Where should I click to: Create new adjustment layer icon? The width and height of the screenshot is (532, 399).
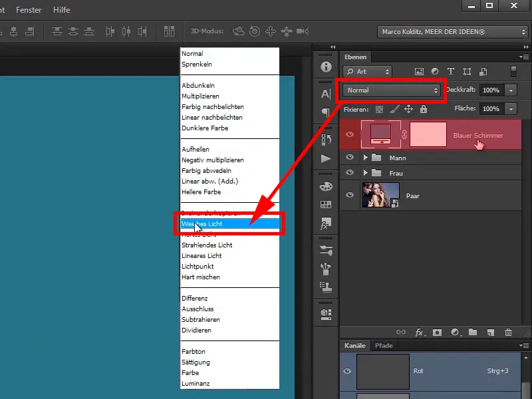[x=456, y=332]
